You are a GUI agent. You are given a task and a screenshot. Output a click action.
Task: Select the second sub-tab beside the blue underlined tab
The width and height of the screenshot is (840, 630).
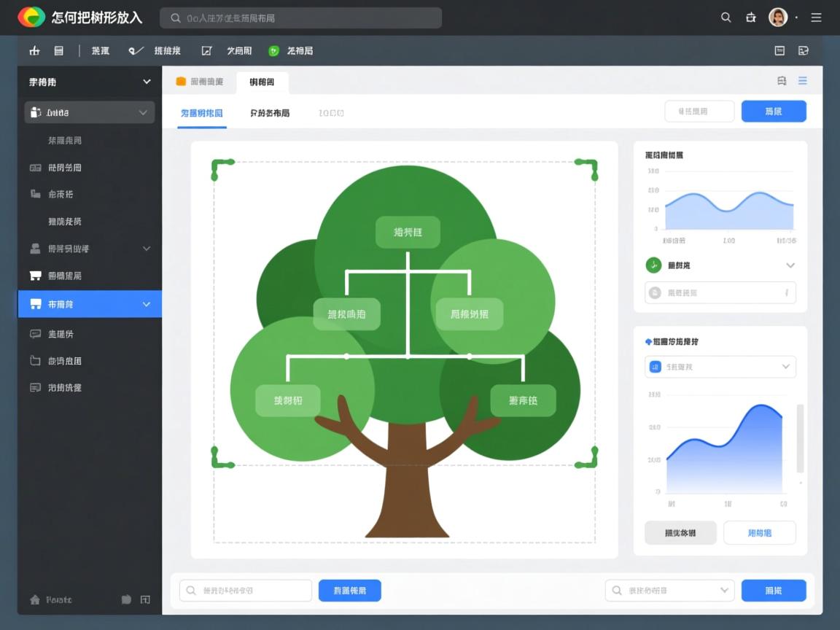(270, 113)
